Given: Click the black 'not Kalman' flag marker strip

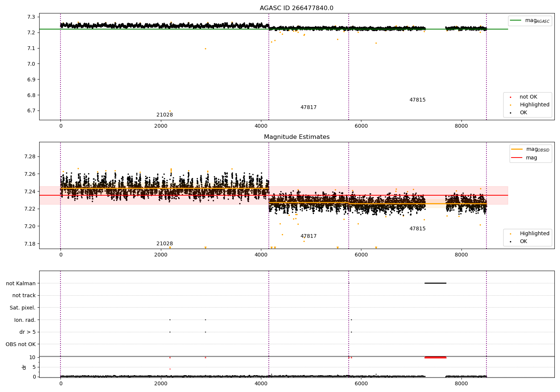Looking at the screenshot, I should point(435,283).
